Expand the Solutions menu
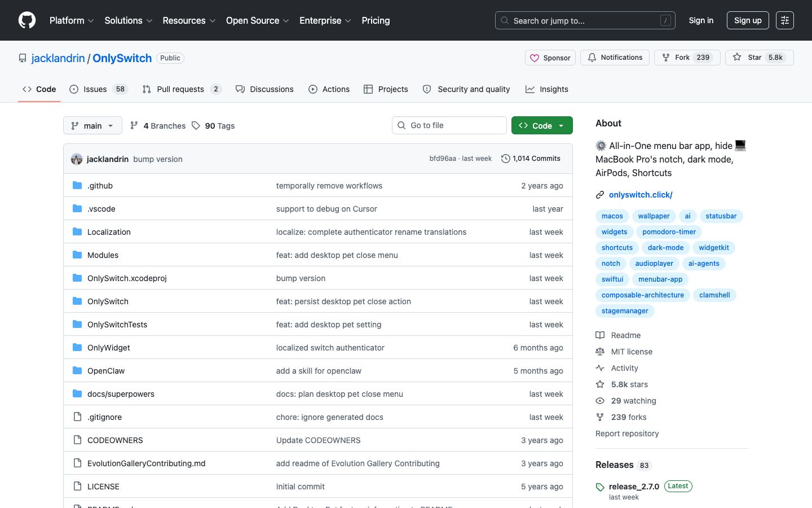The image size is (812, 508). coord(129,20)
